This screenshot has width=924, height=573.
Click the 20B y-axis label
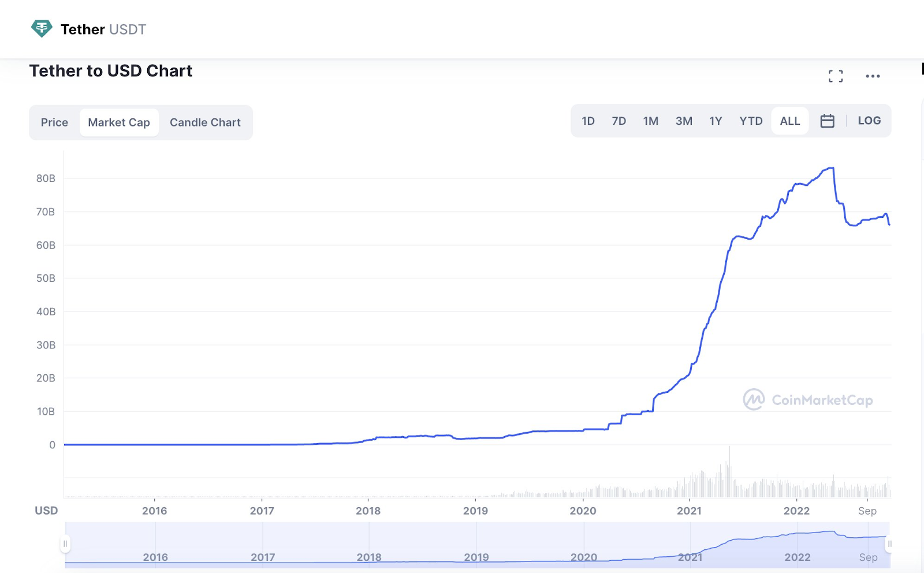coord(46,378)
